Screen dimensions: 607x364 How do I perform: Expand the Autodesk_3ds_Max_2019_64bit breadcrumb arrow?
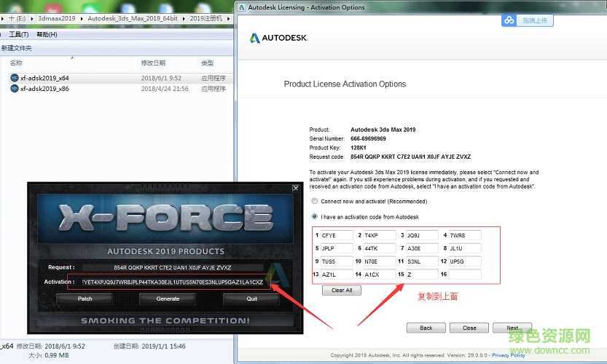pos(184,18)
